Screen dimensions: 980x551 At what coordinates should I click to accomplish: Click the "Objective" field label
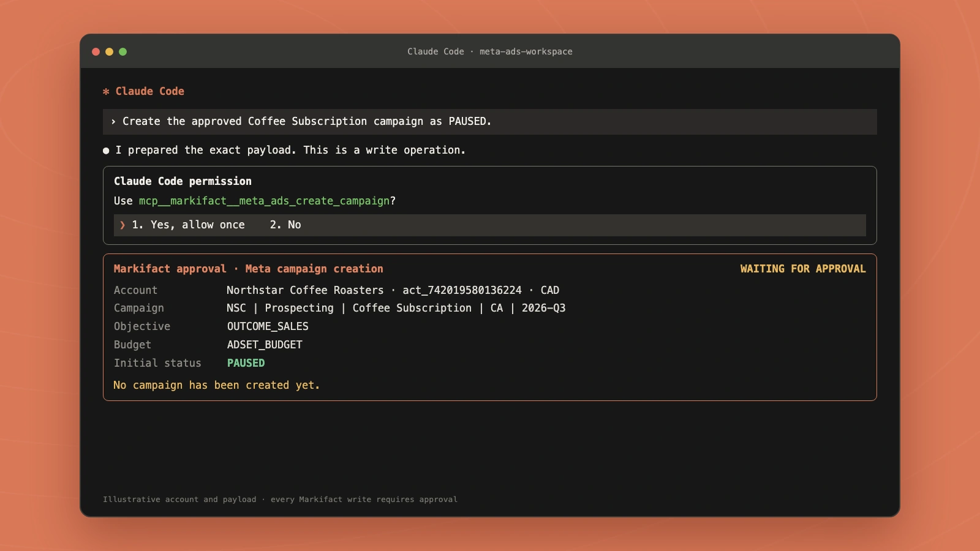click(x=142, y=326)
